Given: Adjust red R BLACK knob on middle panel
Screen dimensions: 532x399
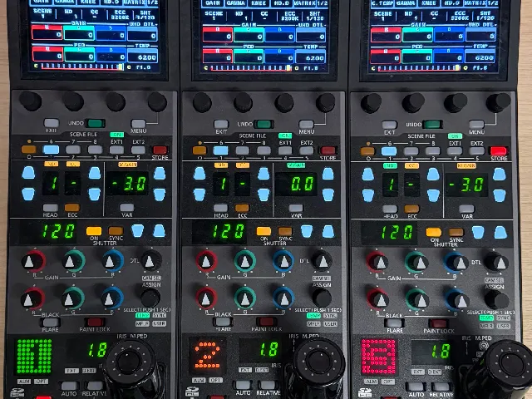Looking at the screenshot, I should click(206, 298).
